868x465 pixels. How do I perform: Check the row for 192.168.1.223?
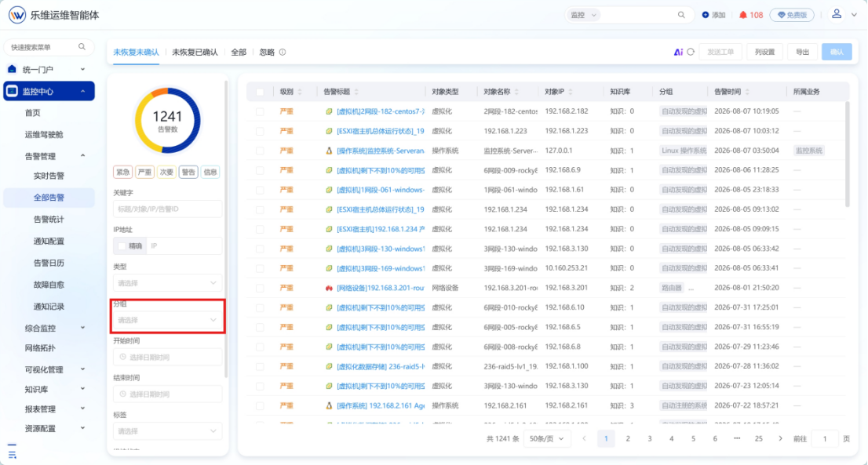click(261, 131)
